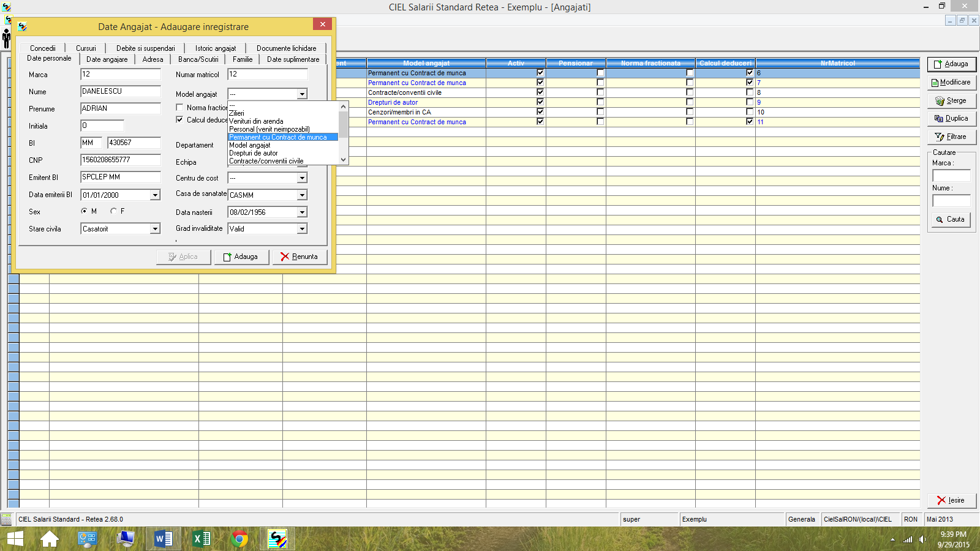Click the clock in system tray
The height and width of the screenshot is (551, 980).
(x=953, y=539)
